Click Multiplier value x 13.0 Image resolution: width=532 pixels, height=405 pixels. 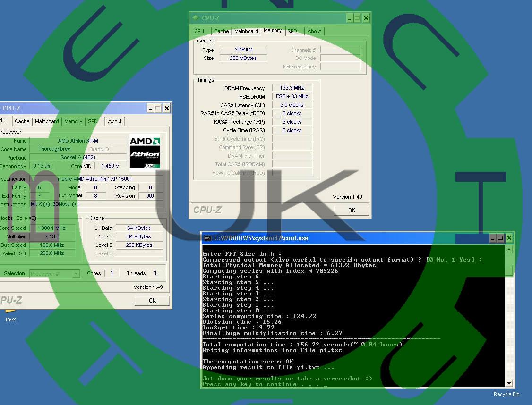(52, 236)
